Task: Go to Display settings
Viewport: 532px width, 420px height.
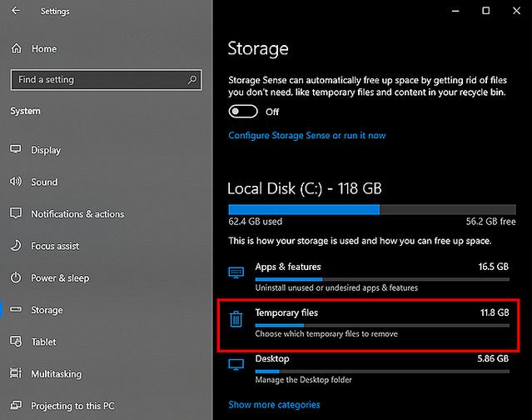Action: [x=46, y=150]
